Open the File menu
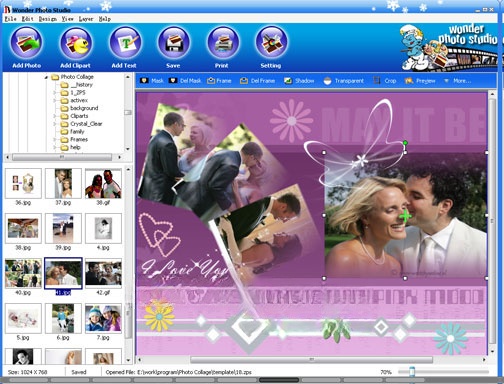Screen dimensions: 504x384 click(x=10, y=19)
